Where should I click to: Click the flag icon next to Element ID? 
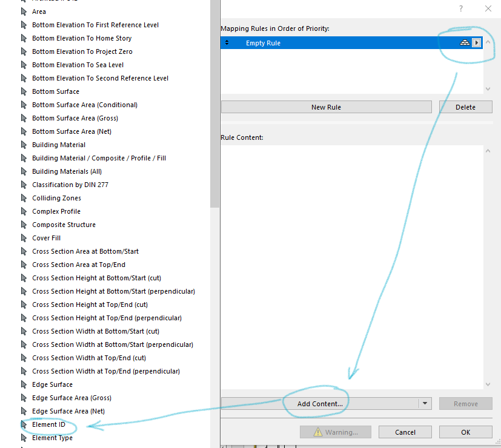(x=22, y=424)
